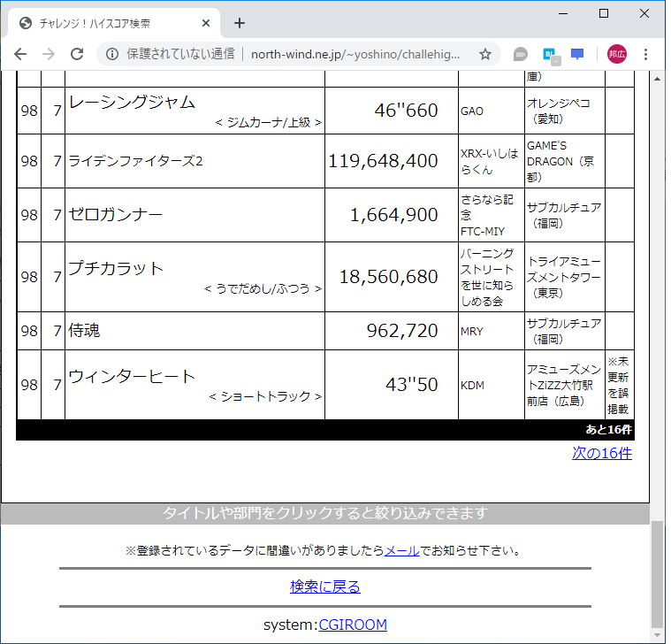Click the score 43"50
671x644 pixels.
412,385
